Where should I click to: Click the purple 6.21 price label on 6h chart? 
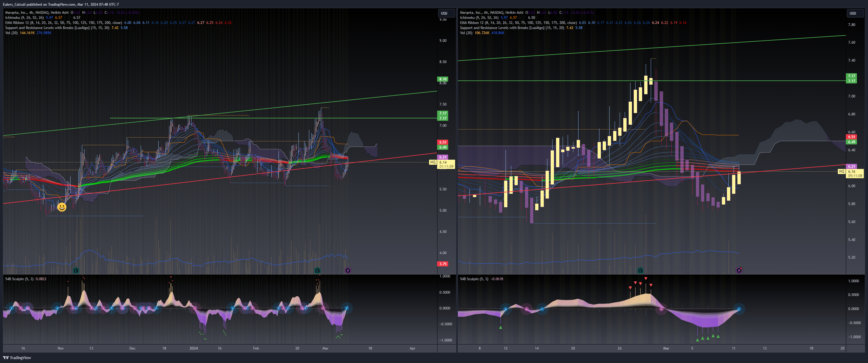coord(852,166)
